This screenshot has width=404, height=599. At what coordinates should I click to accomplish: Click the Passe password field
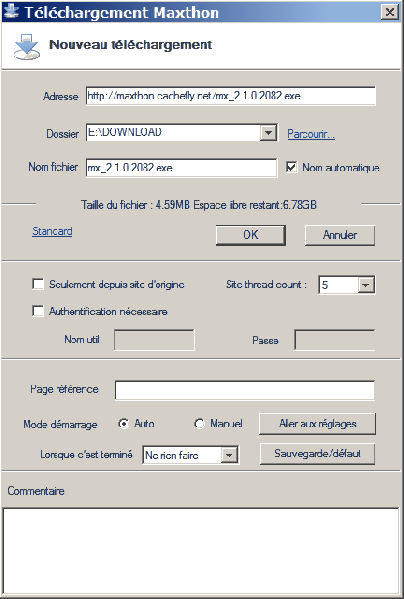(x=335, y=340)
